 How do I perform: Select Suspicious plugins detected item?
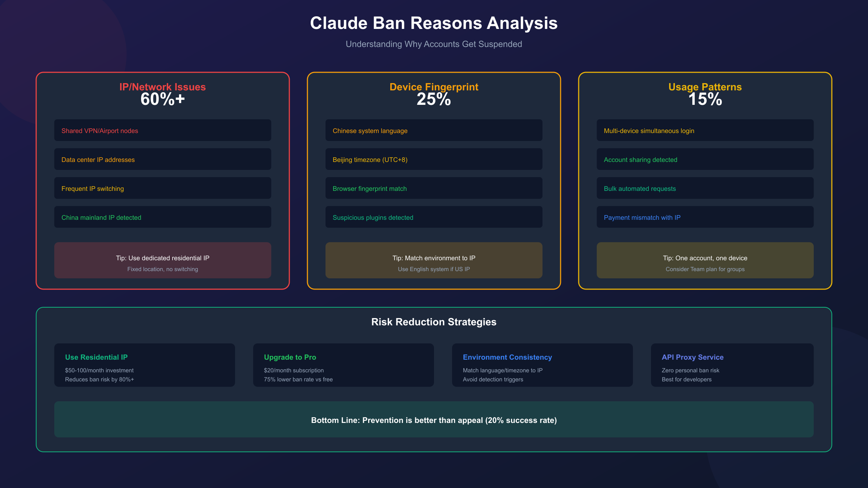coord(434,217)
